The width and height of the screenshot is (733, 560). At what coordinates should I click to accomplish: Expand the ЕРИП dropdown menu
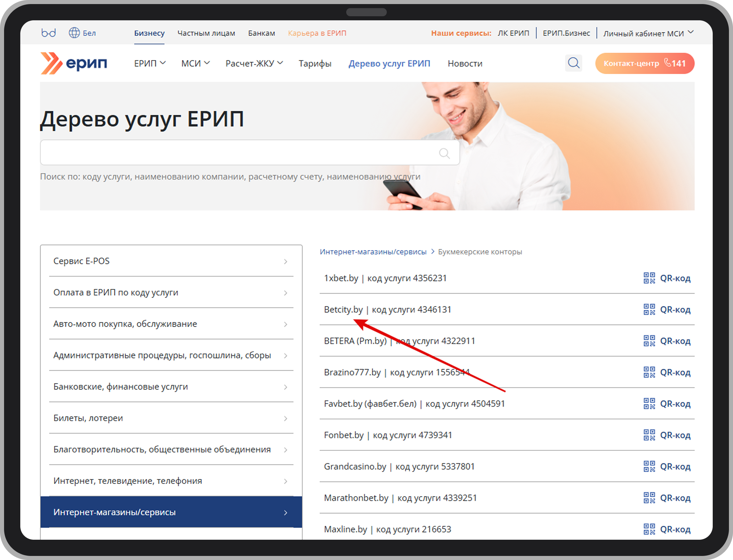point(149,63)
